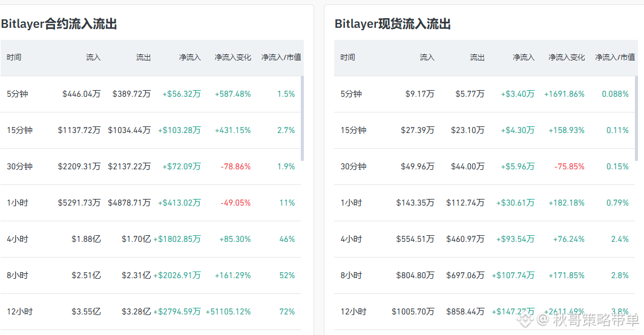Click the 净流入/市值 header in contract table
This screenshot has width=644, height=335.
[x=281, y=57]
